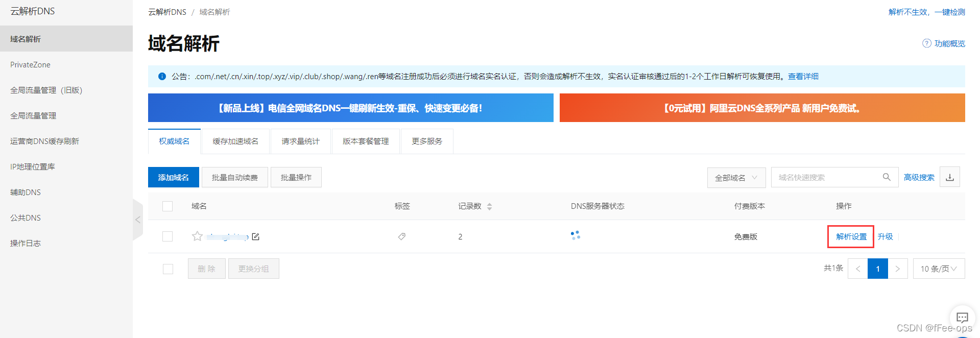Check the domain row checkbox
This screenshot has width=980, height=338.
(168, 236)
